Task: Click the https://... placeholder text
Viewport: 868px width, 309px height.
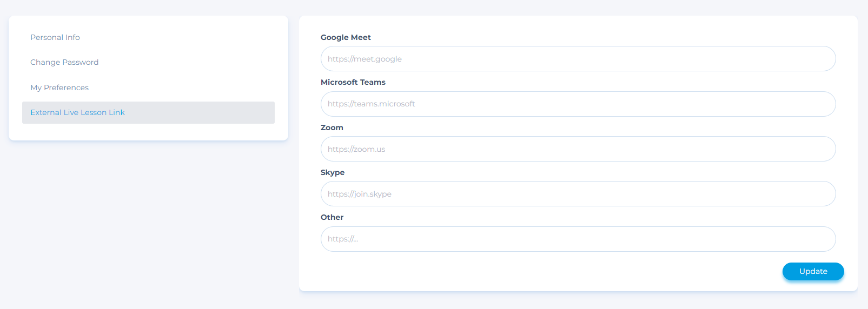Action: click(343, 239)
